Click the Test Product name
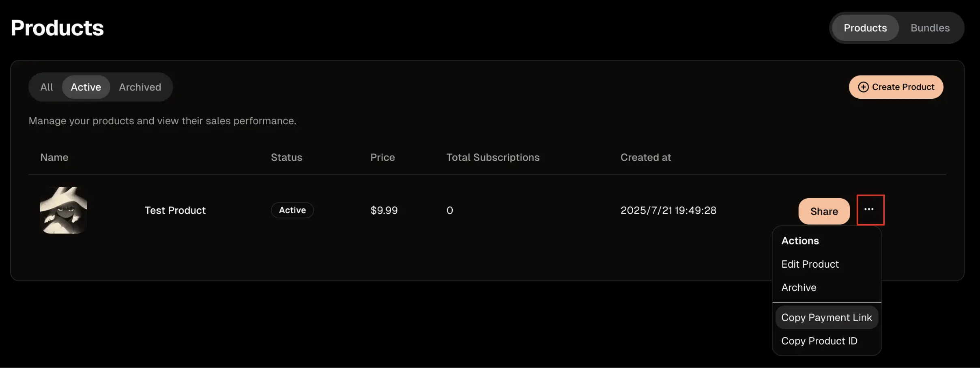 175,210
